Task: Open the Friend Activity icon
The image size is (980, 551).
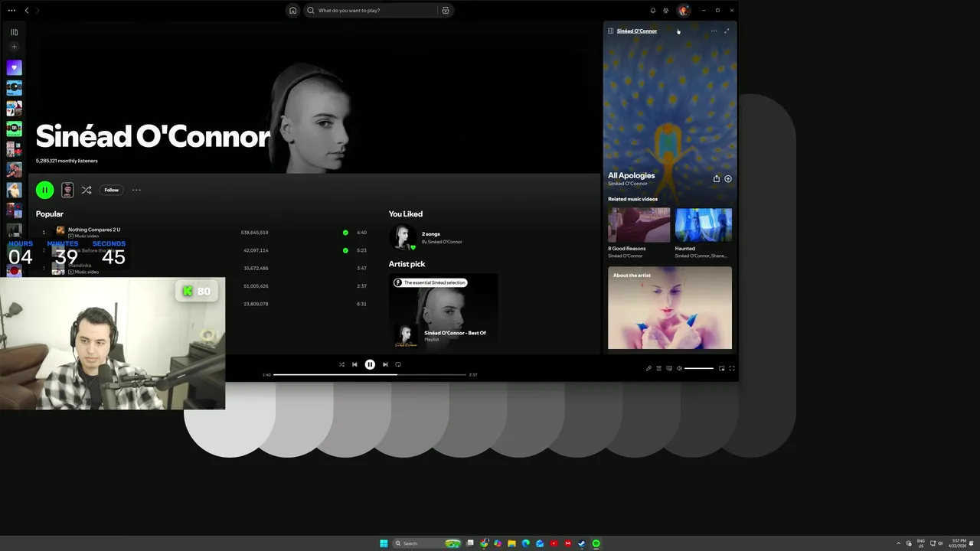Action: [666, 11]
